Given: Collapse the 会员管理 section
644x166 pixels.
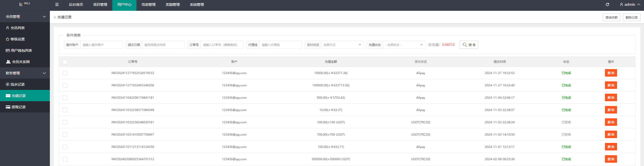Looking at the screenshot, I should click(x=25, y=17).
